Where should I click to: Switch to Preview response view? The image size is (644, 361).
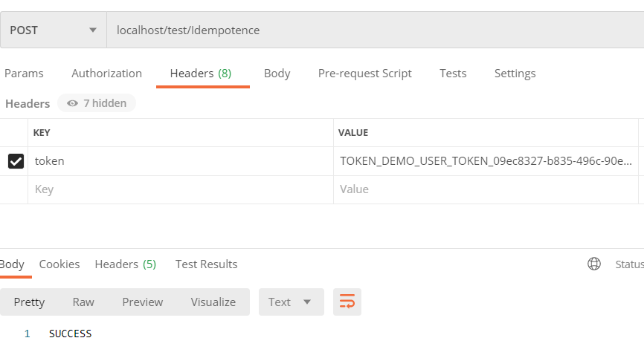point(143,302)
